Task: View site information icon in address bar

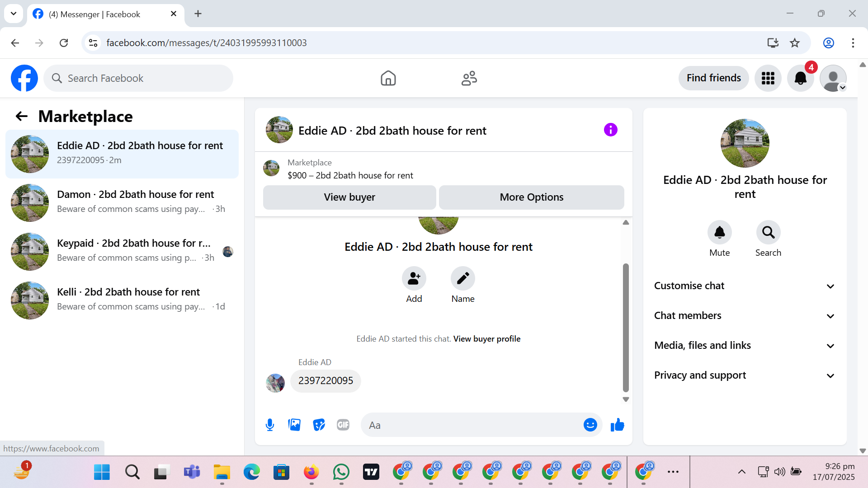Action: point(93,43)
